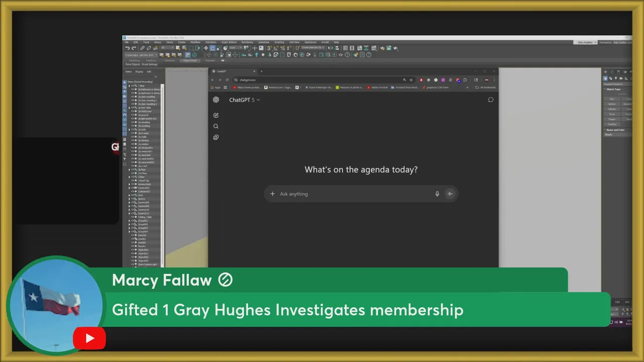Activate the Select and Scale tool

(219, 48)
